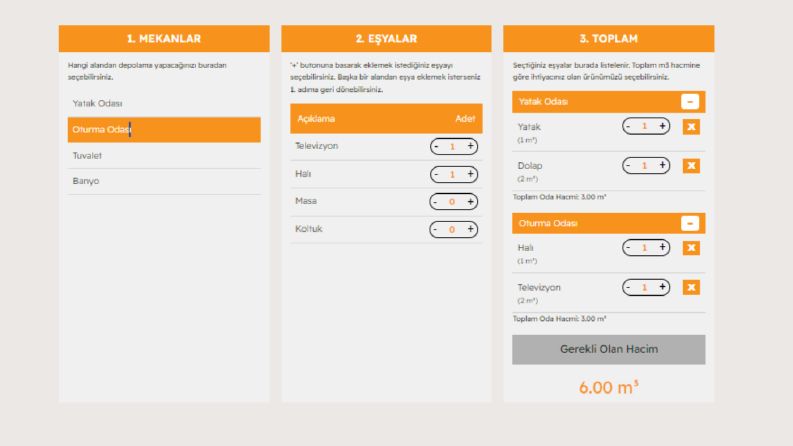The width and height of the screenshot is (793, 446).
Task: Click the Masa item label
Action: [x=305, y=201]
